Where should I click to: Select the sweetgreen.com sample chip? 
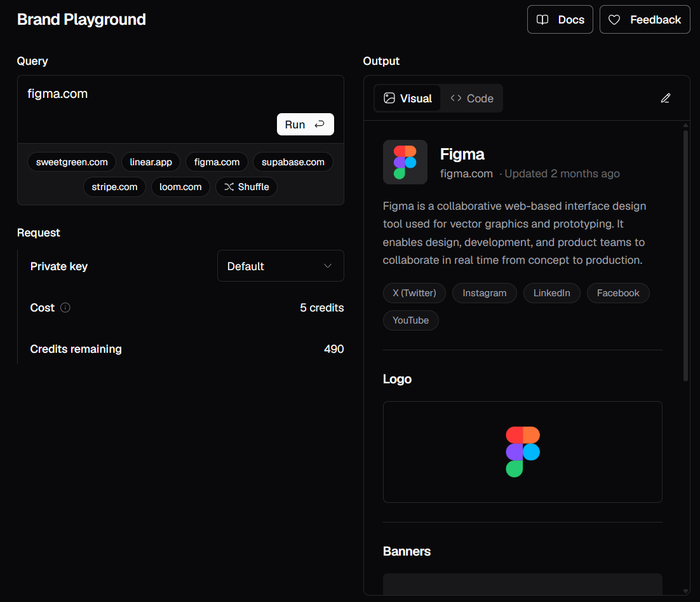point(72,162)
